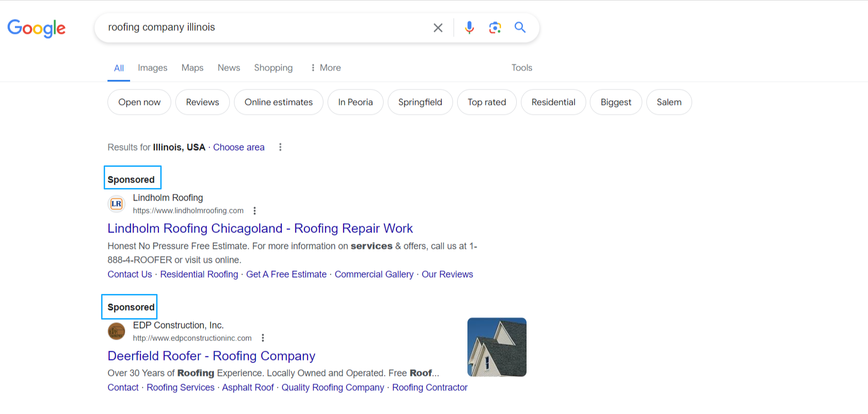868x414 pixels.
Task: Click the Choose area link
Action: (x=239, y=147)
